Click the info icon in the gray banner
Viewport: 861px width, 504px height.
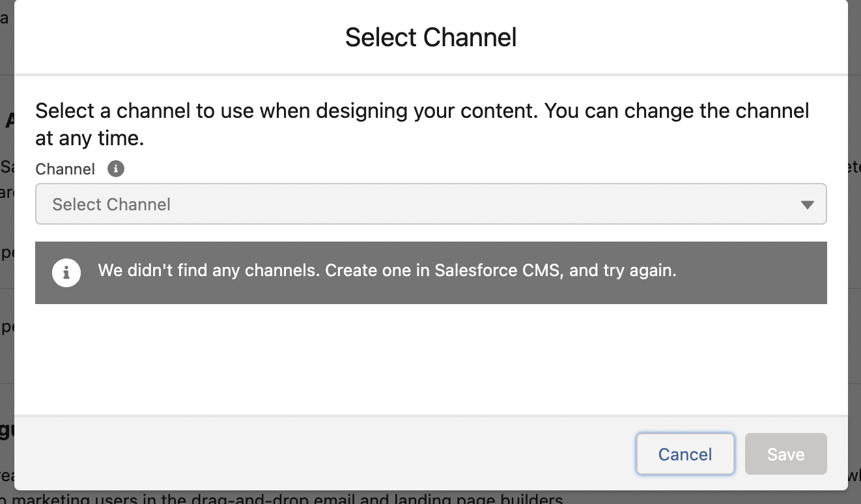point(66,272)
